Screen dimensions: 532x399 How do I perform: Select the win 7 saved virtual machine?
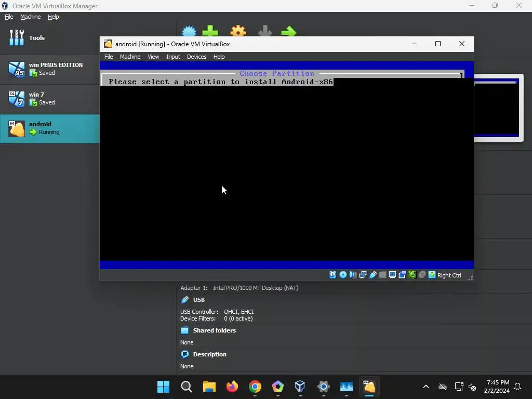tap(49, 99)
